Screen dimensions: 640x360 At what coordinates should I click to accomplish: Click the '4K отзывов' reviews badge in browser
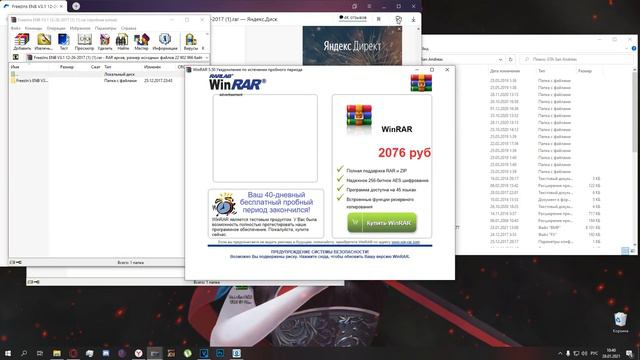point(353,18)
